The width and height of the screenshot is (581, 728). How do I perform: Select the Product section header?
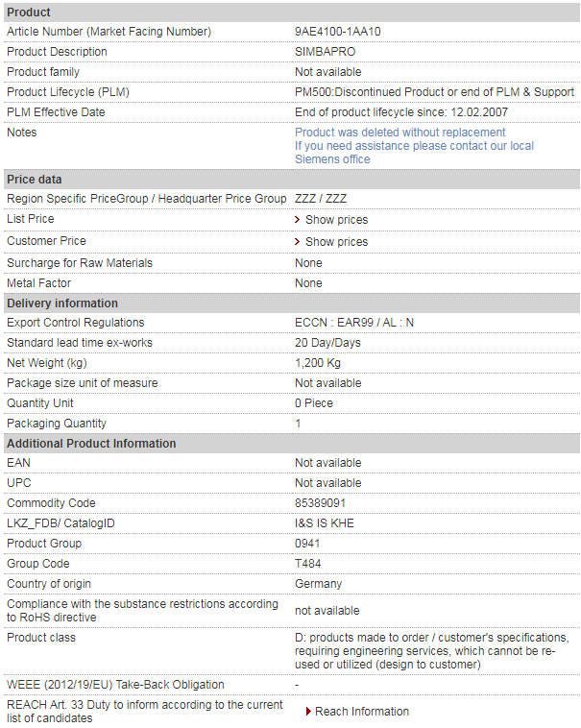pyautogui.click(x=292, y=12)
